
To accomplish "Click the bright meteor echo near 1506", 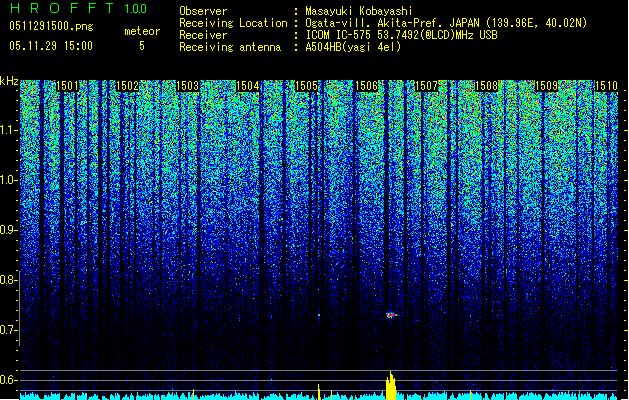I will [x=391, y=315].
